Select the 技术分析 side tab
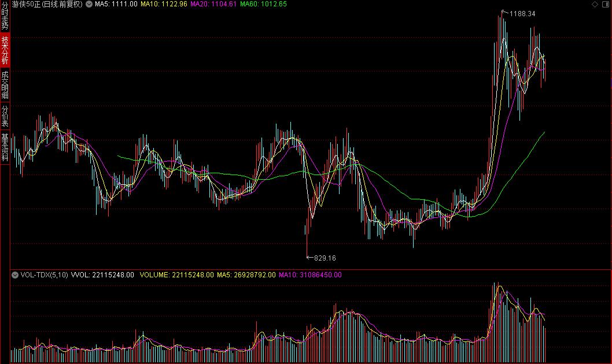 click(x=5, y=50)
